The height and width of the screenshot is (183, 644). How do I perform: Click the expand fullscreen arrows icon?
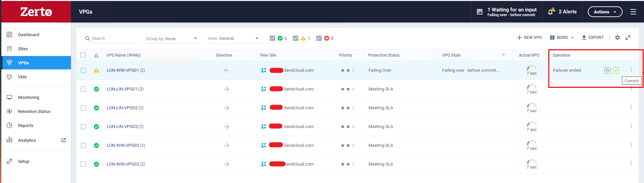point(628,38)
